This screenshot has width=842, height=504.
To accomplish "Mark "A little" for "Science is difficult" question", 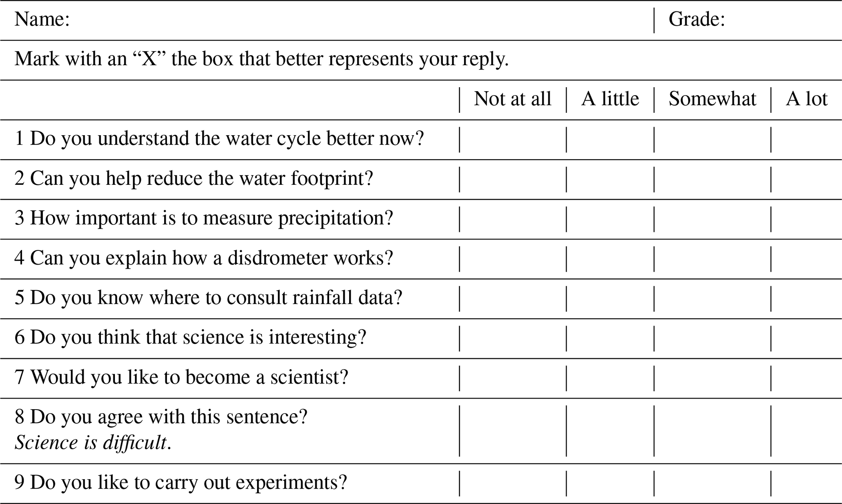I will click(610, 431).
